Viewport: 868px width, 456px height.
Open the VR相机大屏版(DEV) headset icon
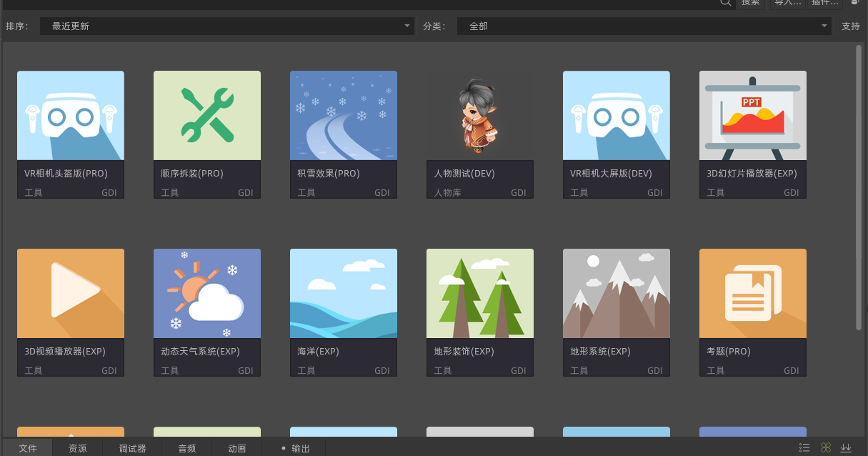point(617,115)
